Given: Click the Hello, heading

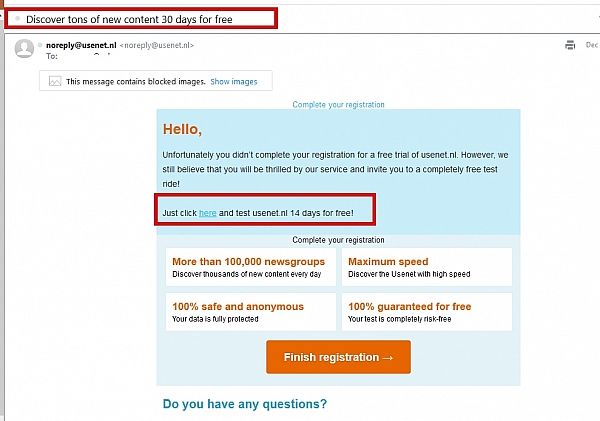Looking at the screenshot, I should [x=182, y=129].
